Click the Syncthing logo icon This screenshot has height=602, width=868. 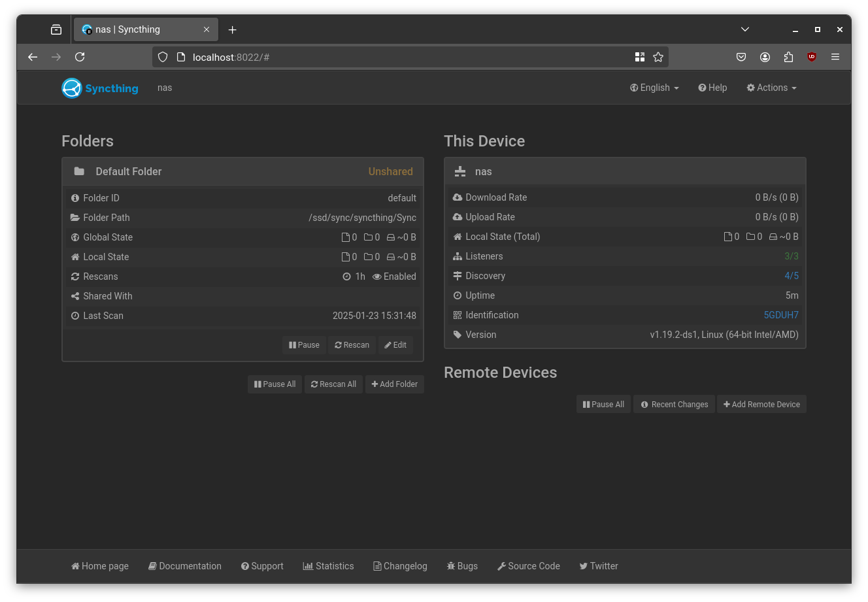(x=71, y=88)
